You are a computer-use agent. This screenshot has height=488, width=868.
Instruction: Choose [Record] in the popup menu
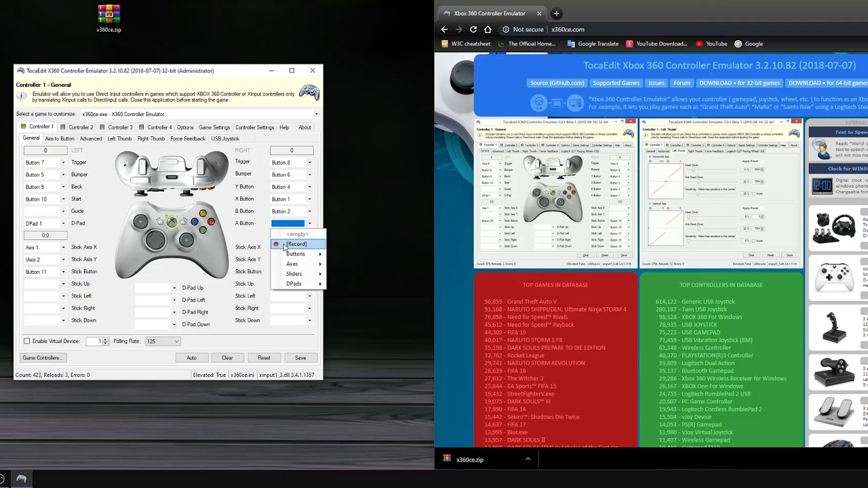click(x=298, y=244)
